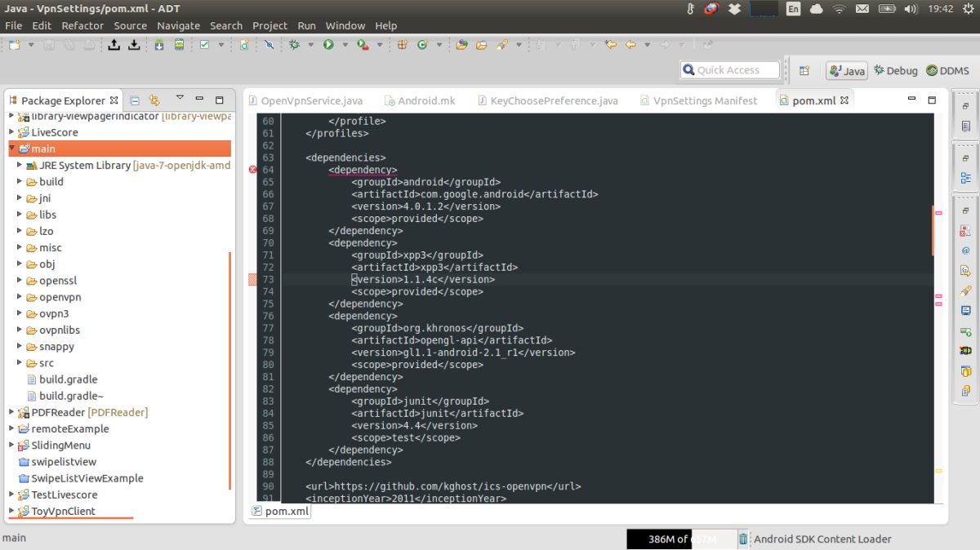Screen dimensions: 980x550
Task: Switch to Debug perspective
Action: [895, 71]
